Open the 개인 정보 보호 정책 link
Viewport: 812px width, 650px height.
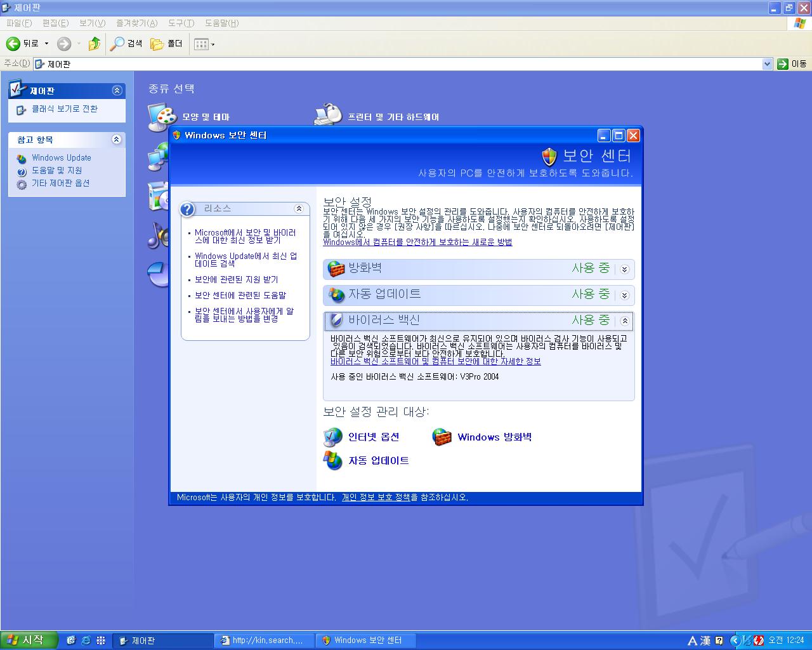pos(376,497)
